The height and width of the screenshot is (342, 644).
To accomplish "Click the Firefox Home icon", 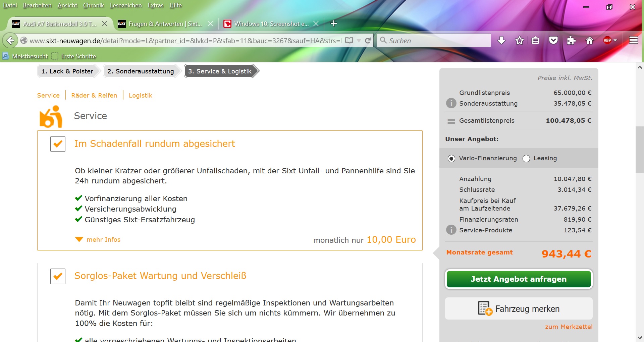I will pyautogui.click(x=589, y=41).
